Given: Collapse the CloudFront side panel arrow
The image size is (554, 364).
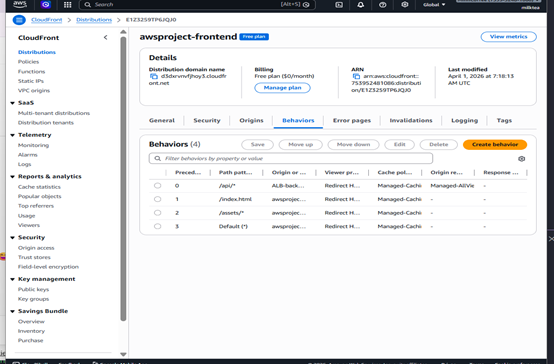Looking at the screenshot, I should click(x=105, y=37).
